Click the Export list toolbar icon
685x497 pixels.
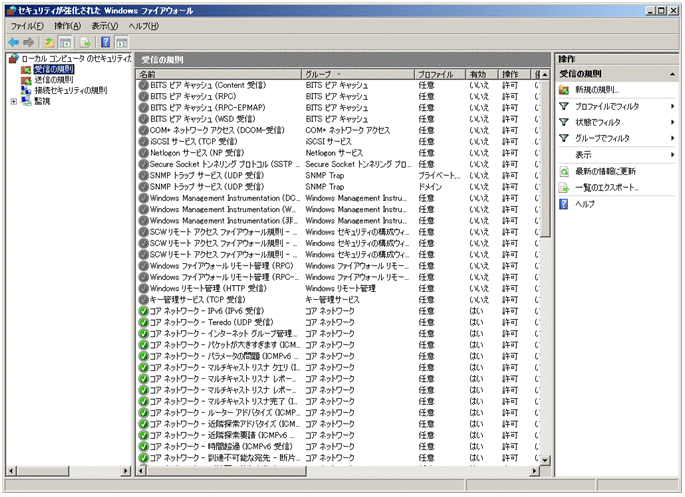tap(85, 42)
